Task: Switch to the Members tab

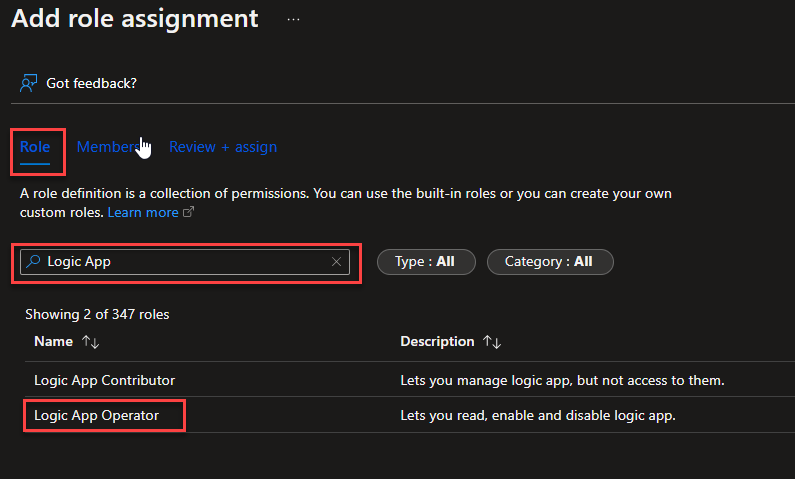Action: [x=107, y=147]
